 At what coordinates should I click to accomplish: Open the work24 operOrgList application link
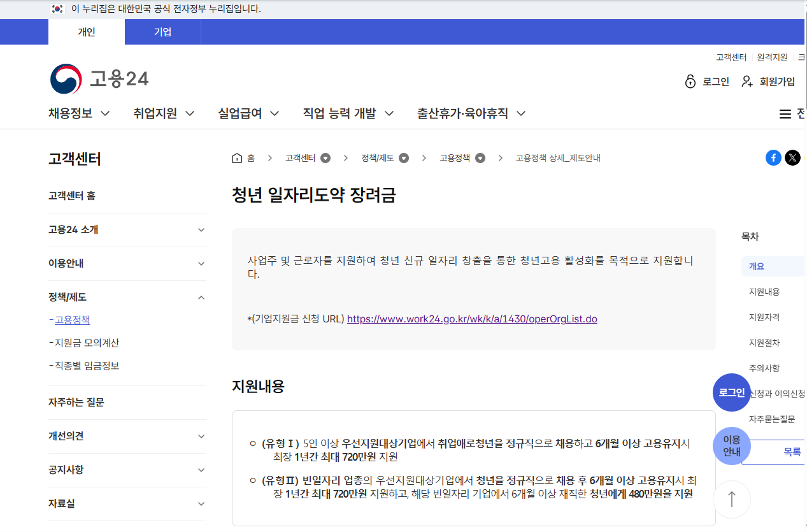click(471, 319)
